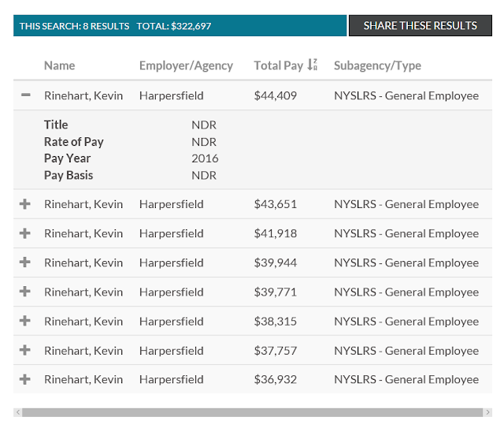Expand the $43,651 pay row

[25, 204]
